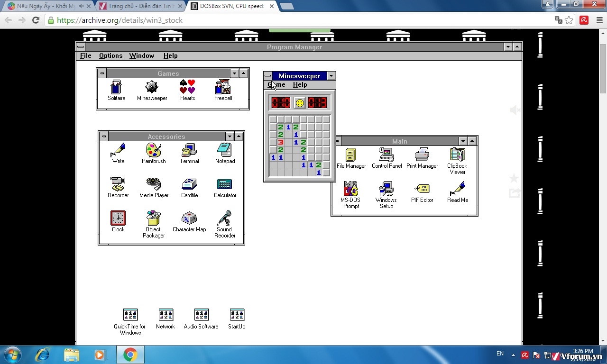Minimize the Accessories group window
This screenshot has height=364, width=607.
coord(230,136)
